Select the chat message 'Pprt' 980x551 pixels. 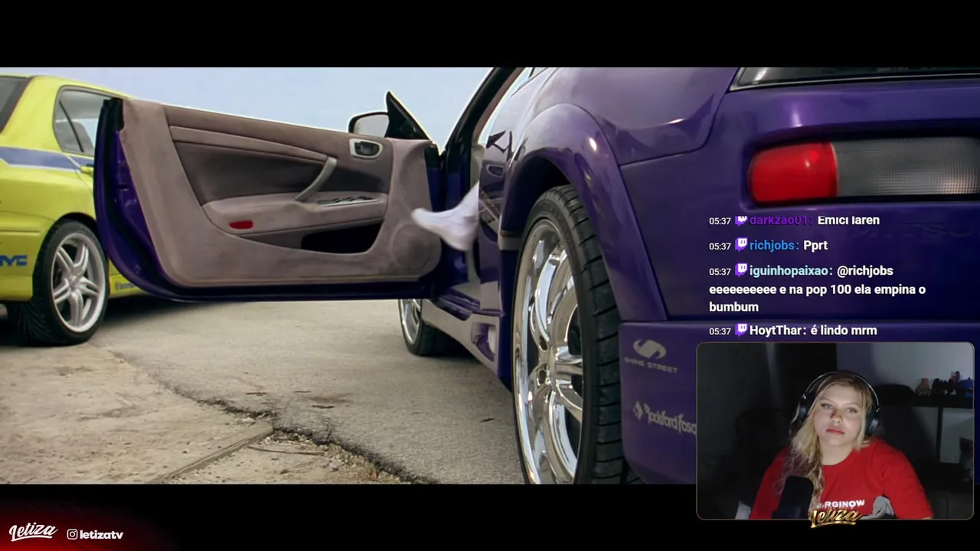click(815, 246)
